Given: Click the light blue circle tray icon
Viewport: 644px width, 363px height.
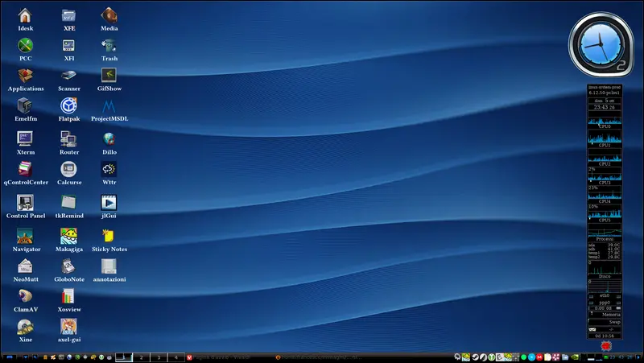Looking at the screenshot, I should [x=531, y=357].
